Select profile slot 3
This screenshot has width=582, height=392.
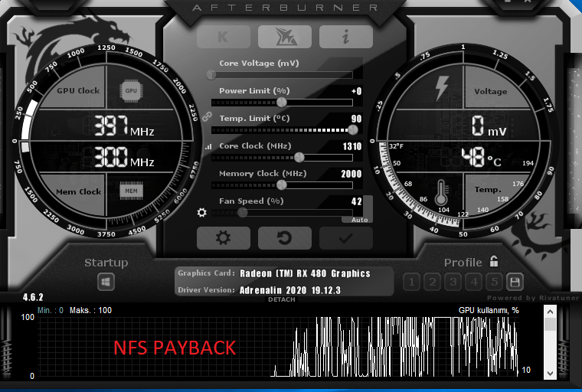pos(453,282)
